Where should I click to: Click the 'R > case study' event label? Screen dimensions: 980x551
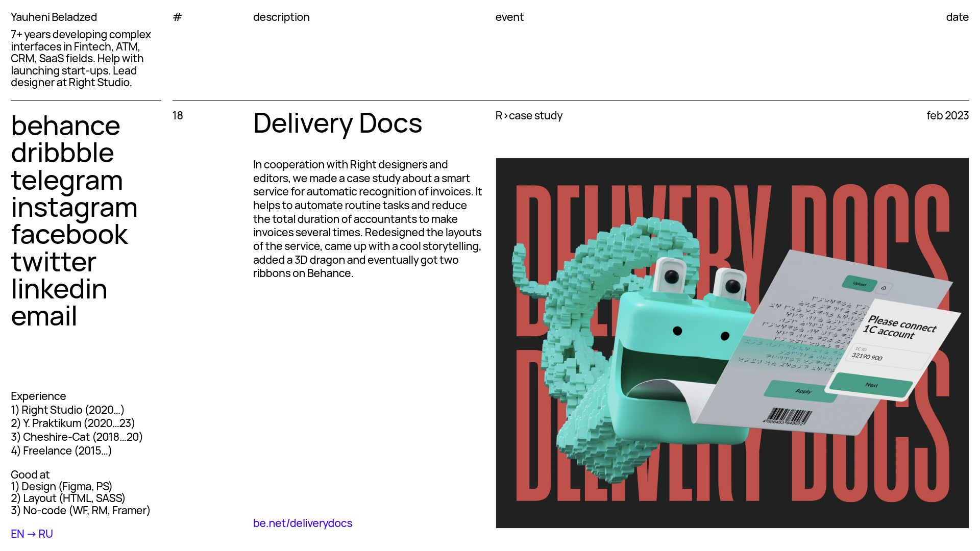pos(529,116)
